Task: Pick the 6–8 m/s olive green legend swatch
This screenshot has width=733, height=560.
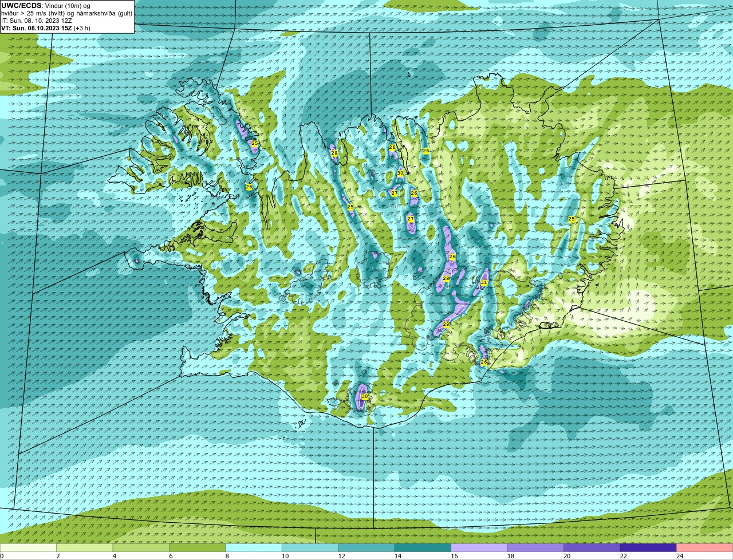Action: pyautogui.click(x=198, y=548)
